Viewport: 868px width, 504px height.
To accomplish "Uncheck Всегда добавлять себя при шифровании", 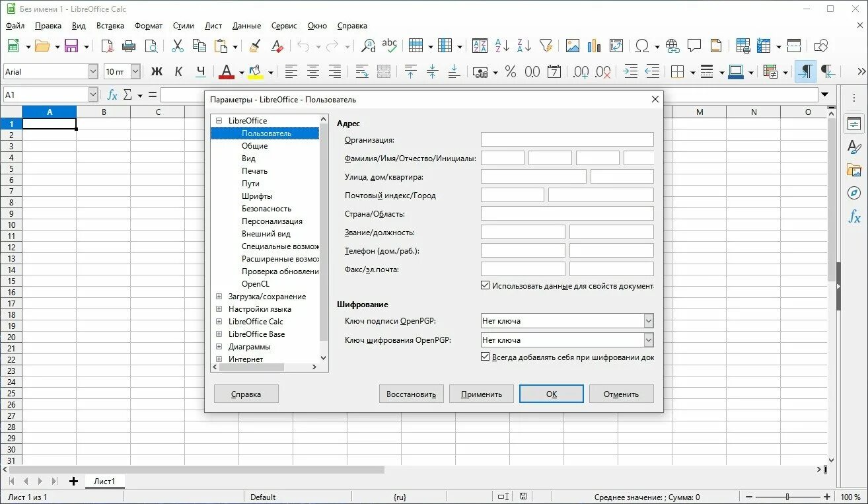I will (x=486, y=355).
